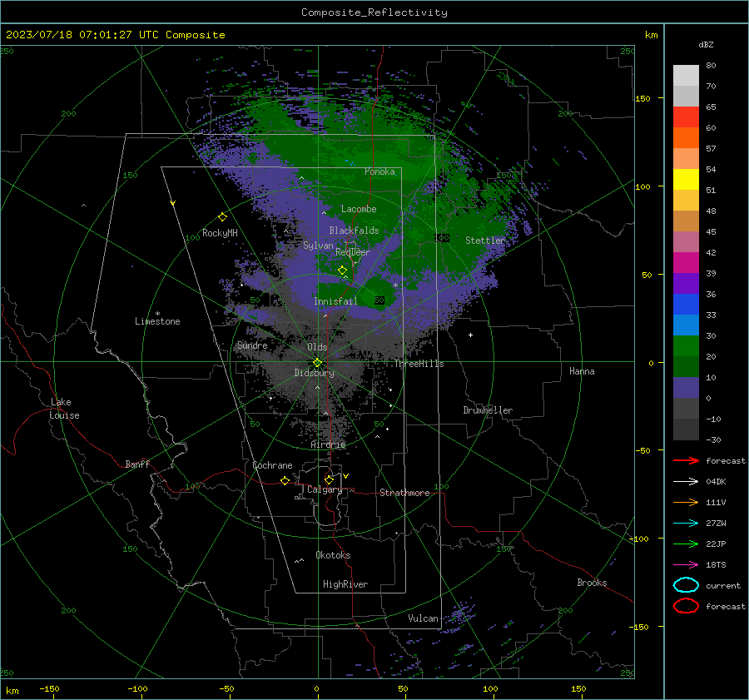The height and width of the screenshot is (700, 749).
Task: Click the purple swatch below 39 dBZ
Action: coord(686,284)
